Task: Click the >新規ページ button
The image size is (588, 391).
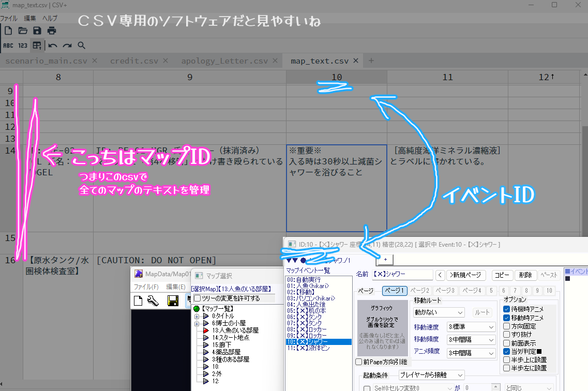Action: (466, 275)
